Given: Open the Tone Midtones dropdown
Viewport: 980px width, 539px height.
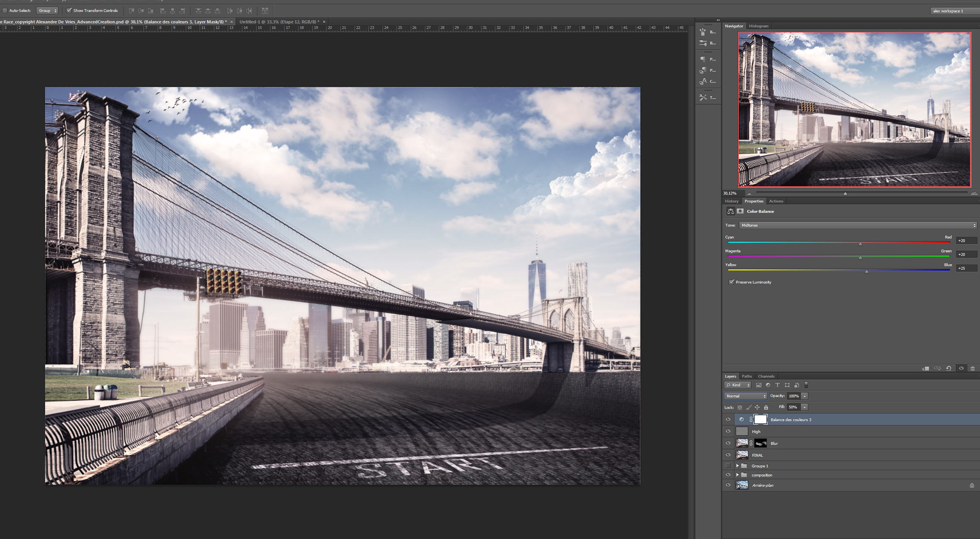Looking at the screenshot, I should 857,225.
